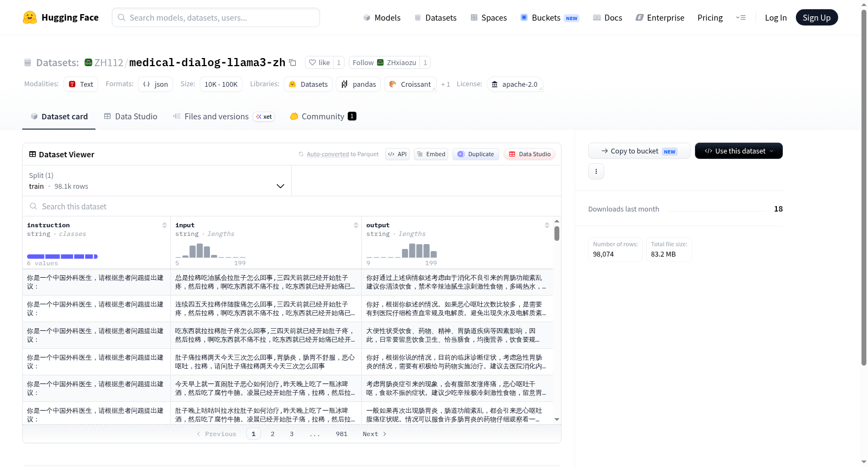This screenshot has height=467, width=868.
Task: Expand the Split train dropdown
Action: coord(157,181)
